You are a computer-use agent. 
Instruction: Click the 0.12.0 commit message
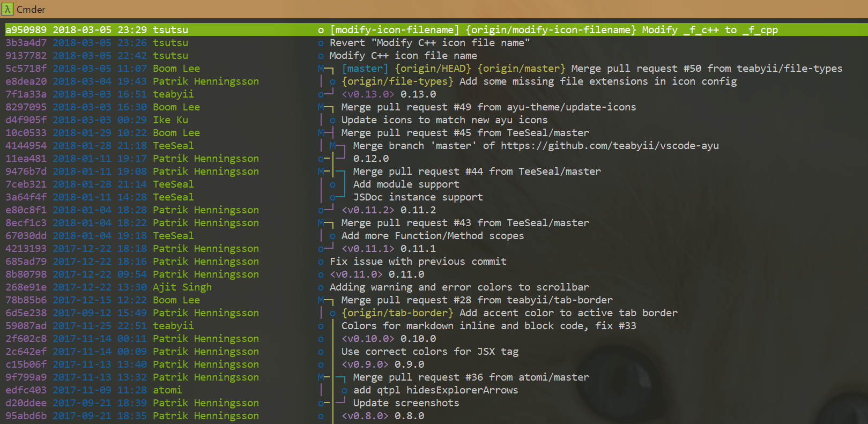tap(371, 159)
